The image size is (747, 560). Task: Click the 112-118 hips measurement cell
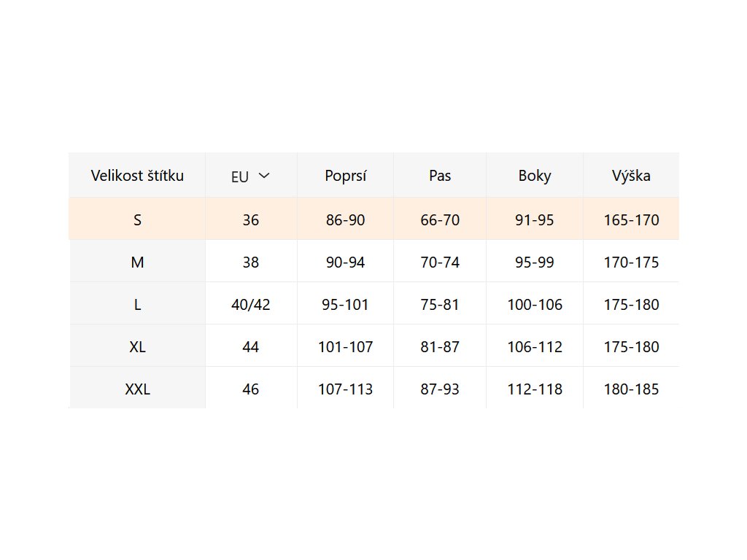(x=535, y=389)
